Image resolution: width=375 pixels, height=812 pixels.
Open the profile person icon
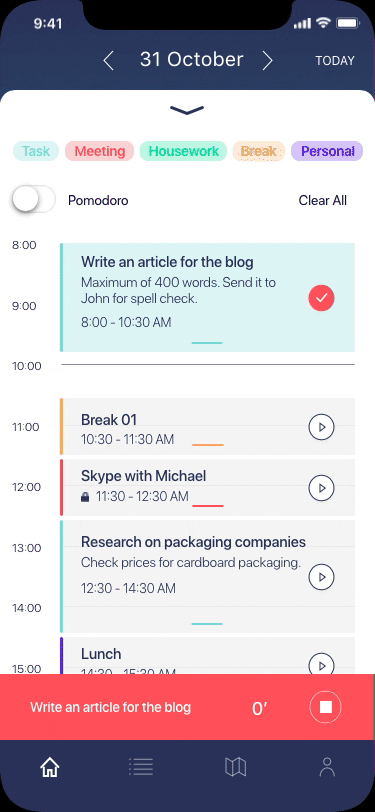(327, 767)
